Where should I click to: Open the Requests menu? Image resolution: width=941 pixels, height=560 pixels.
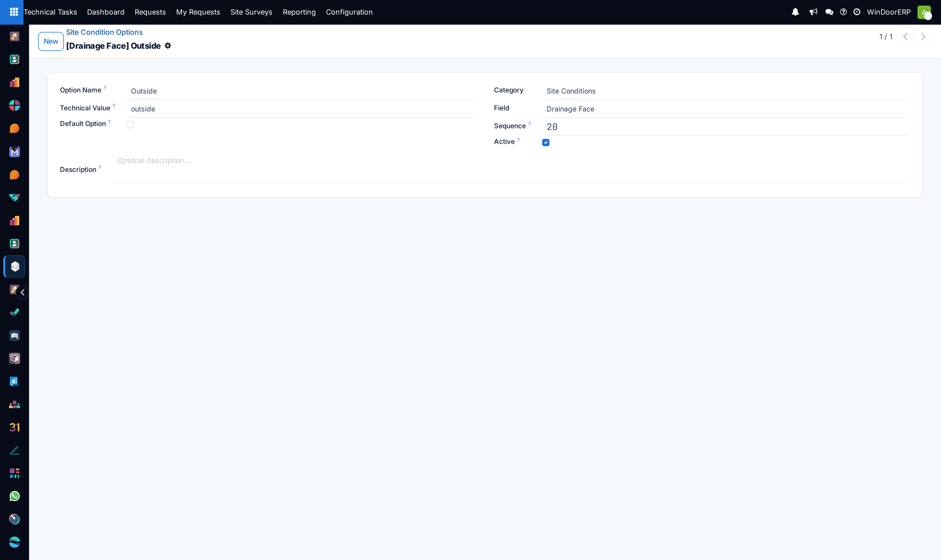[150, 12]
